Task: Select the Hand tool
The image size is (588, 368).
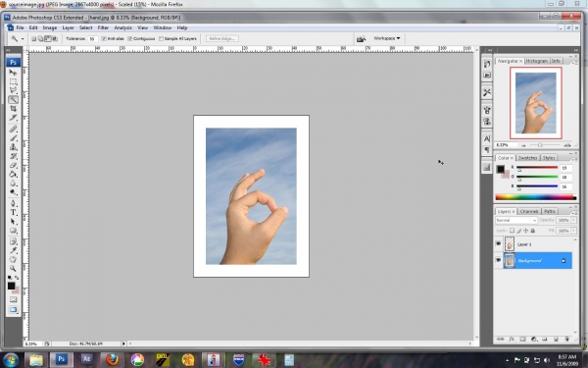Action: [13, 259]
